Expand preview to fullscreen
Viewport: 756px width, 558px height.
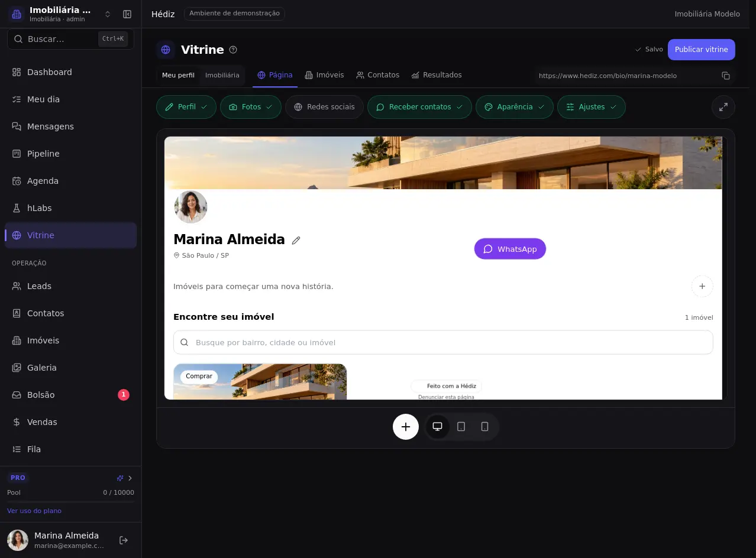click(723, 107)
